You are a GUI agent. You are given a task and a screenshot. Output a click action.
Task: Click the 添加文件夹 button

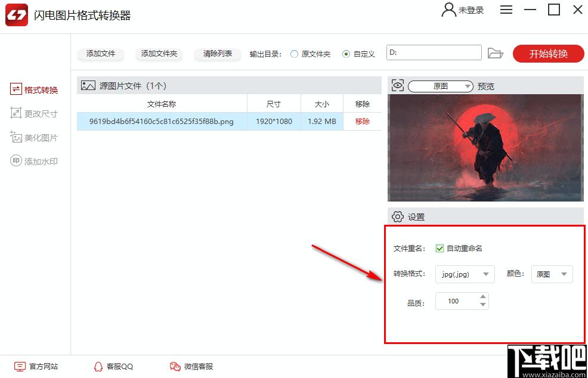point(159,54)
